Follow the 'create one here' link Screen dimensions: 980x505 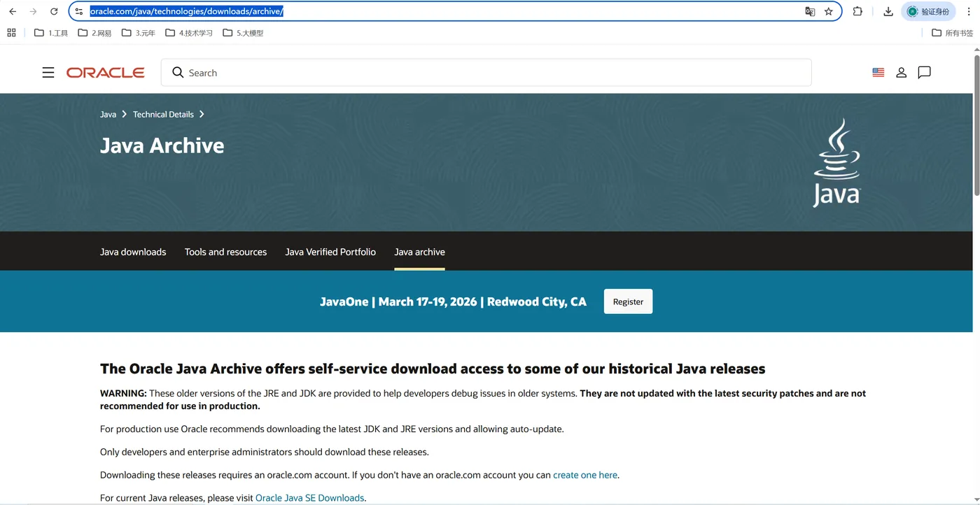(585, 475)
